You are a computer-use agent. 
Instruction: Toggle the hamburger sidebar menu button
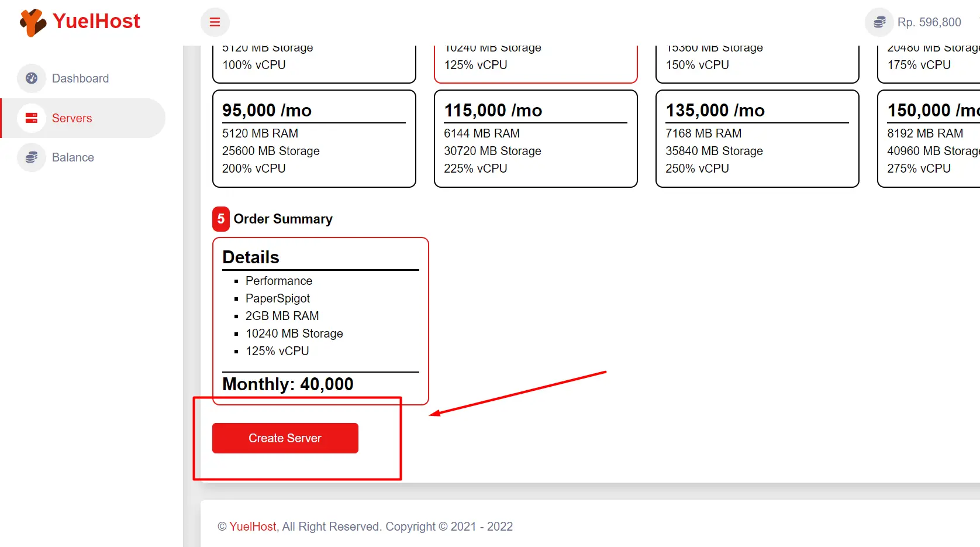click(x=215, y=22)
